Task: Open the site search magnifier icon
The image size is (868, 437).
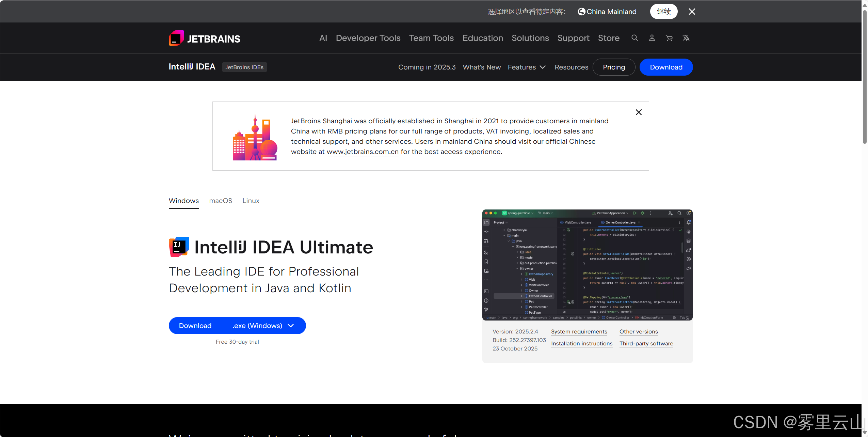Action: click(634, 38)
